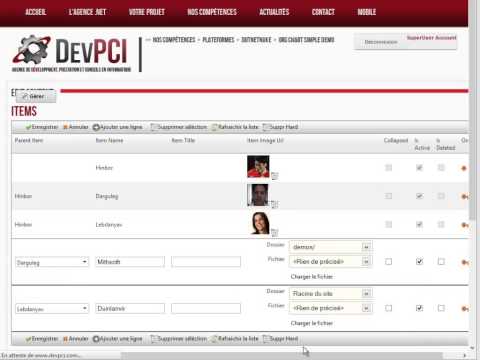Open Fichier dropdown in Mithaoth row
The height and width of the screenshot is (360, 480).
[x=330, y=262]
